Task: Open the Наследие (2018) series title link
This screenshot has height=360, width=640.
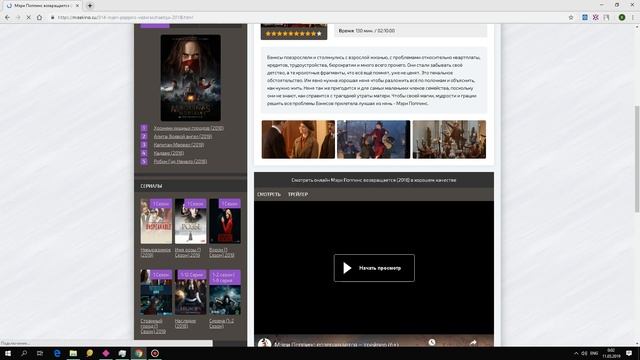Action: point(185,324)
